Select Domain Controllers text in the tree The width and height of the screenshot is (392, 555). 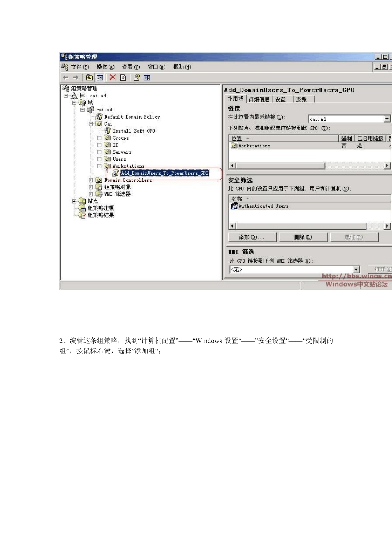128,180
